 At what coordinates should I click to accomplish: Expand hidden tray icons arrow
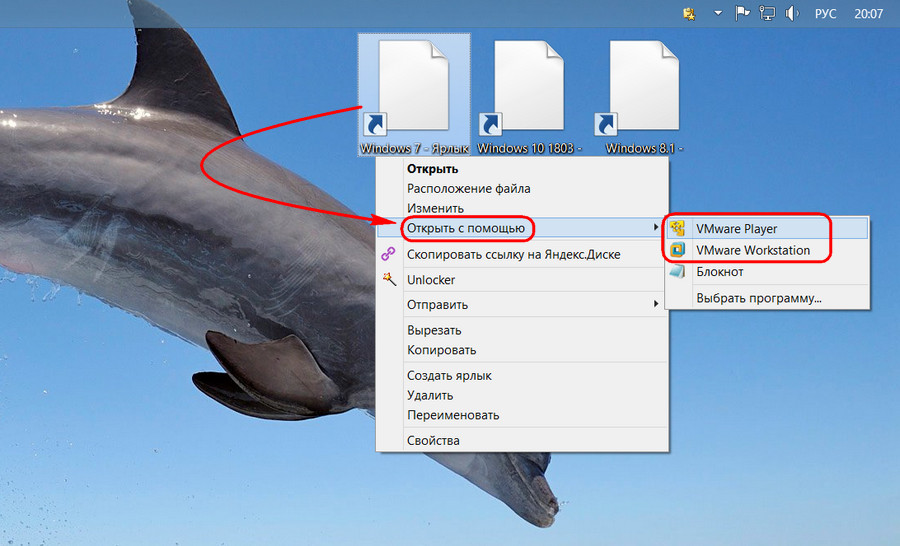point(718,13)
